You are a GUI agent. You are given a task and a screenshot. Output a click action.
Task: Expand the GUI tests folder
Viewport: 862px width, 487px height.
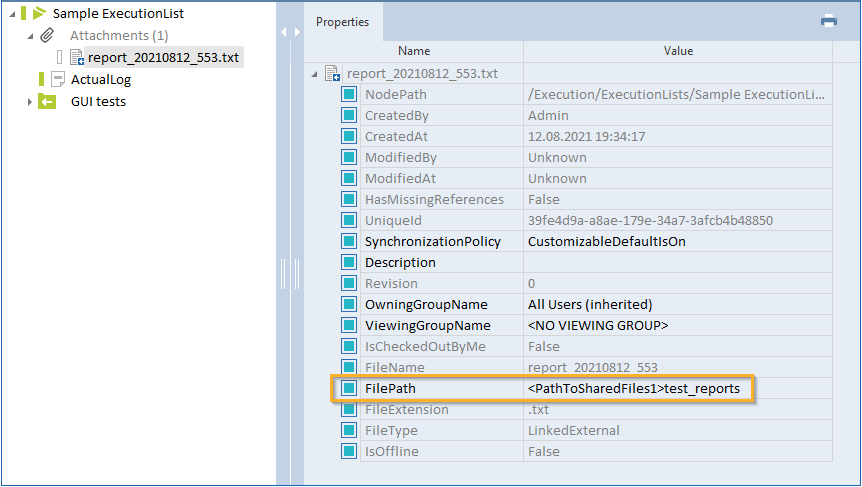[x=30, y=101]
